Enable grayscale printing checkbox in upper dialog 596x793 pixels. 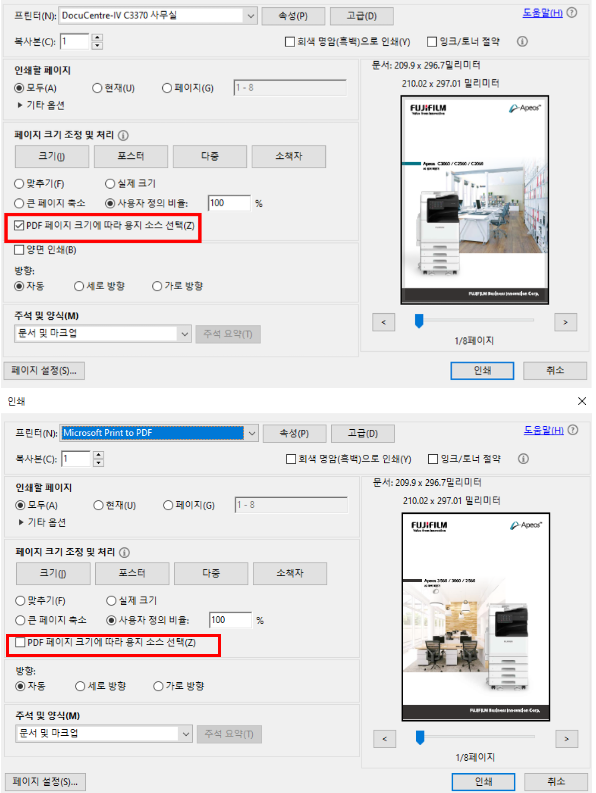(290, 42)
